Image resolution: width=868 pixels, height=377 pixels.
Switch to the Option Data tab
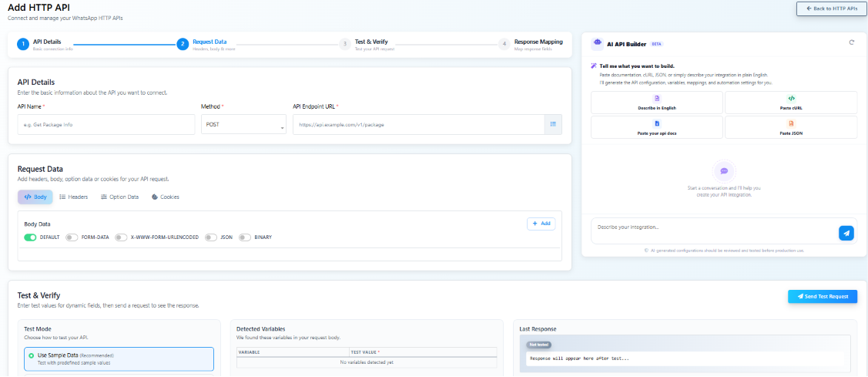pos(119,197)
